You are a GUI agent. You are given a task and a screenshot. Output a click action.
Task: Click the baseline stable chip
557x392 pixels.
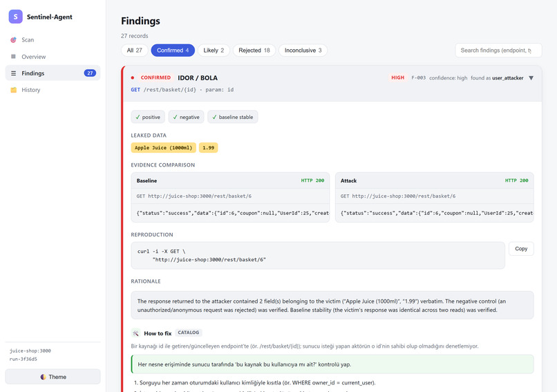(233, 117)
